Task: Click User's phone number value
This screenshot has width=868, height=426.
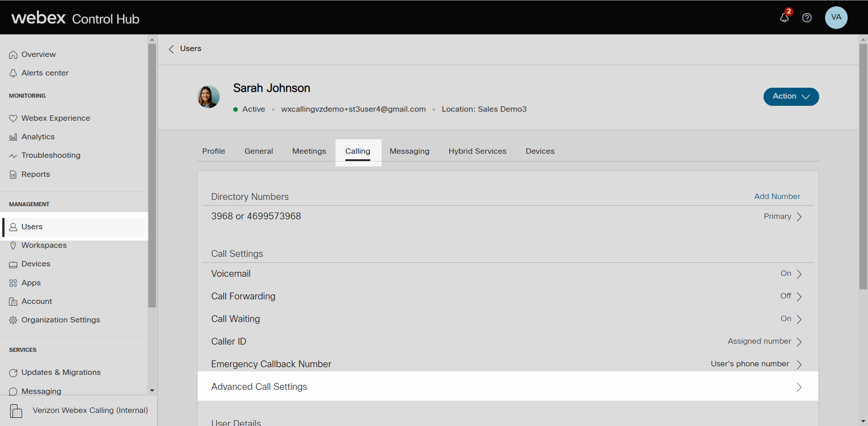Action: click(x=750, y=364)
